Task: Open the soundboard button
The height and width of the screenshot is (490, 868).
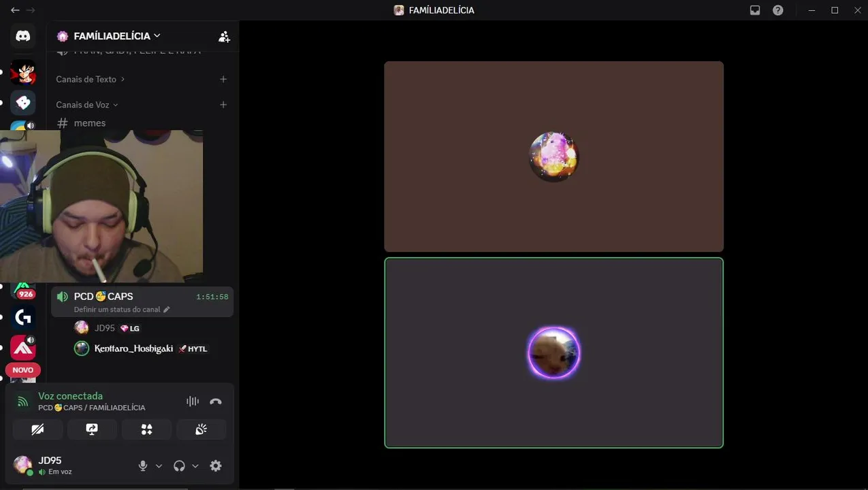Action: (x=201, y=429)
